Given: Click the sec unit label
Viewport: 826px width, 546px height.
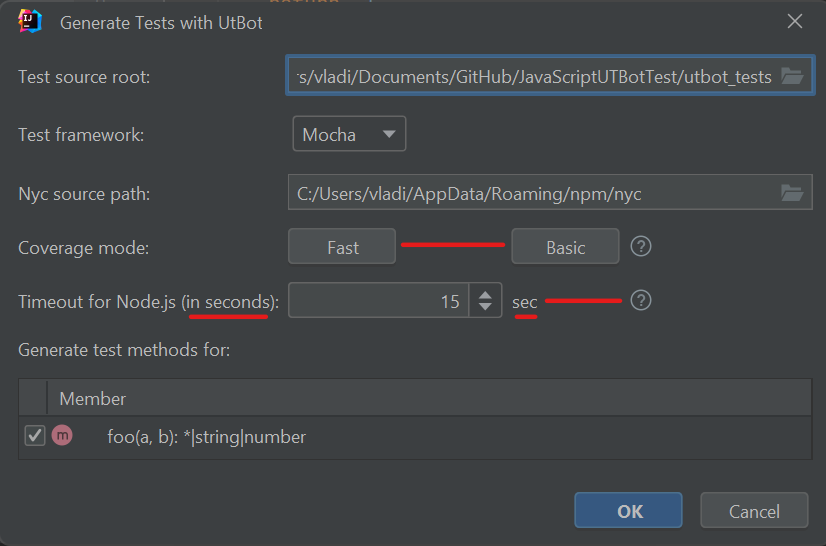Looking at the screenshot, I should (525, 303).
